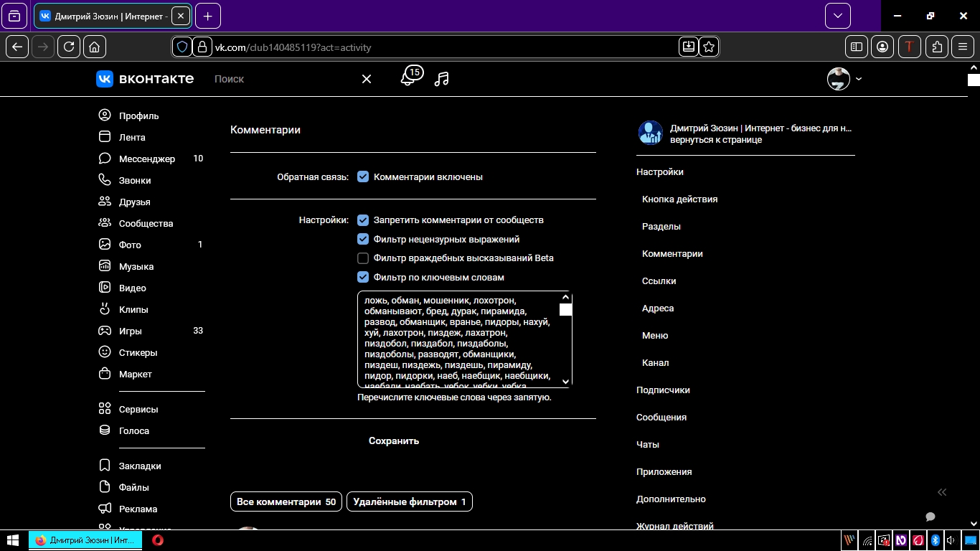The image size is (980, 551).
Task: Click the VKontakte logo
Action: tap(145, 79)
